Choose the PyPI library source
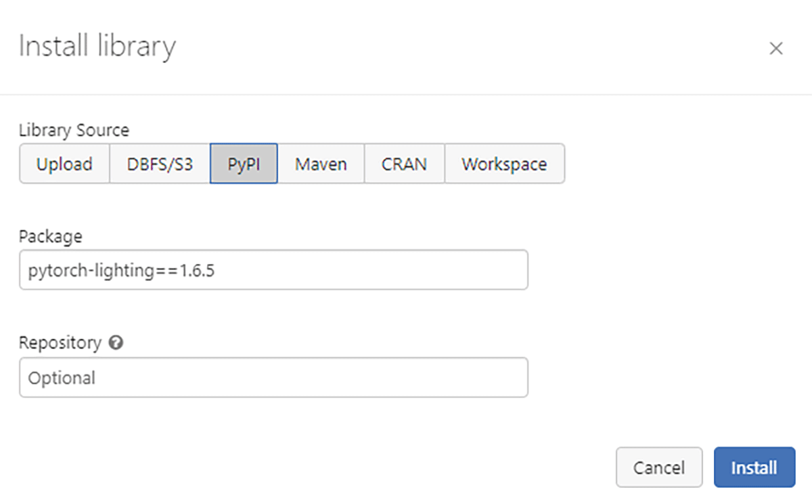 (244, 164)
